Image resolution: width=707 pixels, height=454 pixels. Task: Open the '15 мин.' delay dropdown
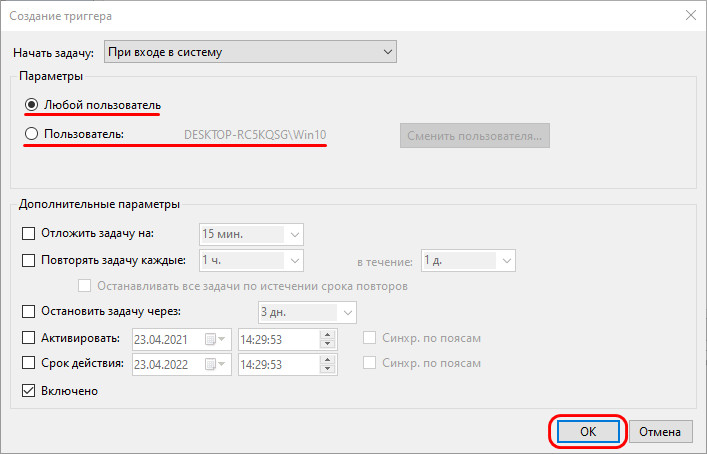(x=251, y=234)
